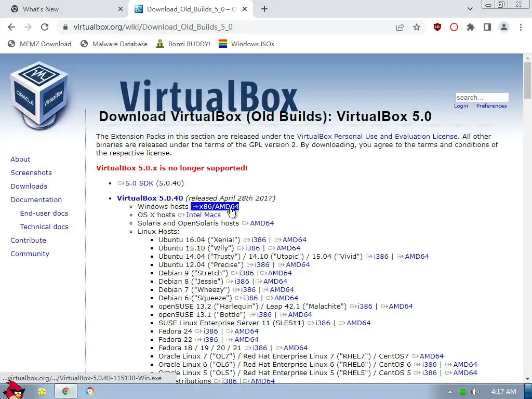532x399 pixels.
Task: Close the What's New tab
Action: coord(121,9)
